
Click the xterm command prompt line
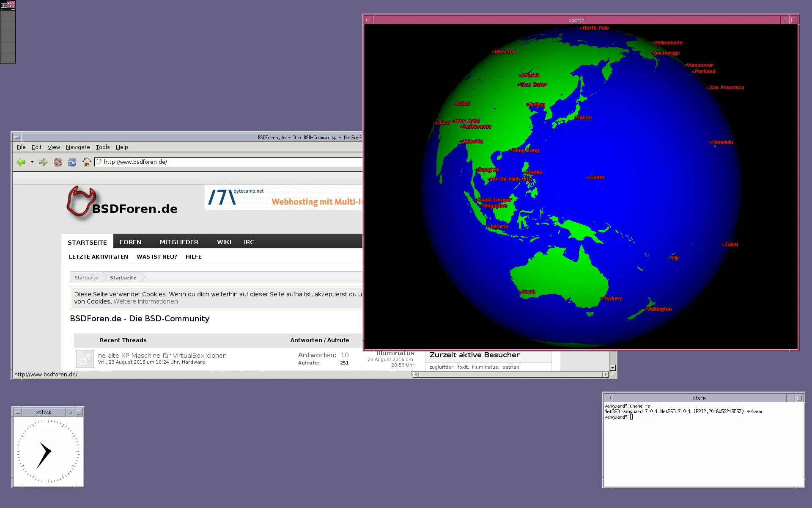pos(619,417)
